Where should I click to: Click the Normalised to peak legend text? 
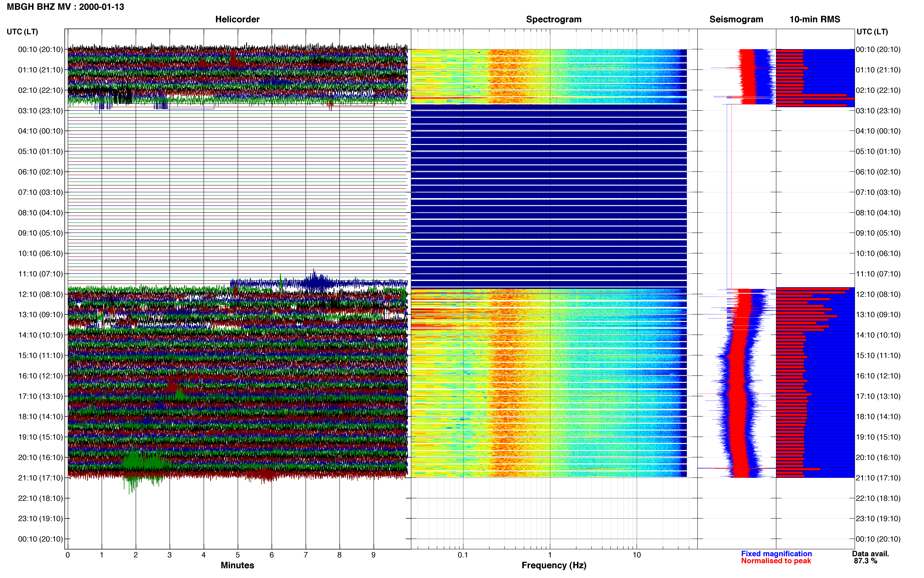pos(776,561)
